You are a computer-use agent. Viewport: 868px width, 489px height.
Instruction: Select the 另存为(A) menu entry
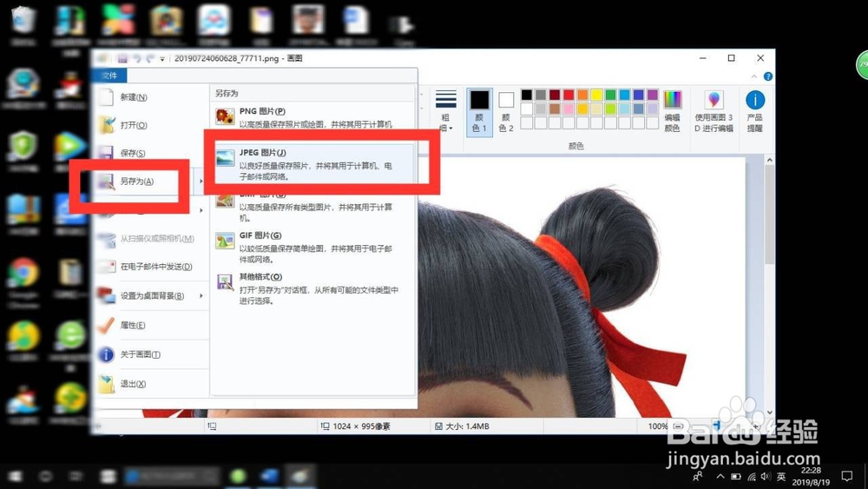click(144, 181)
